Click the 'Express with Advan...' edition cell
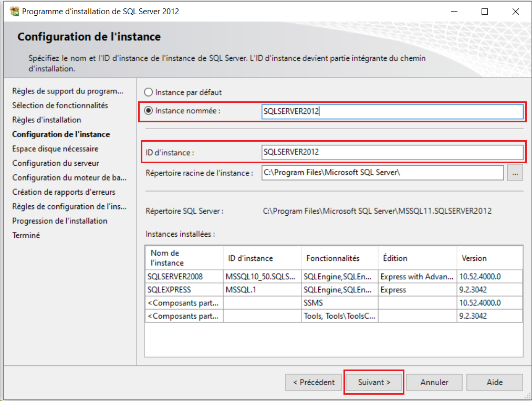The width and height of the screenshot is (532, 401). [x=418, y=277]
